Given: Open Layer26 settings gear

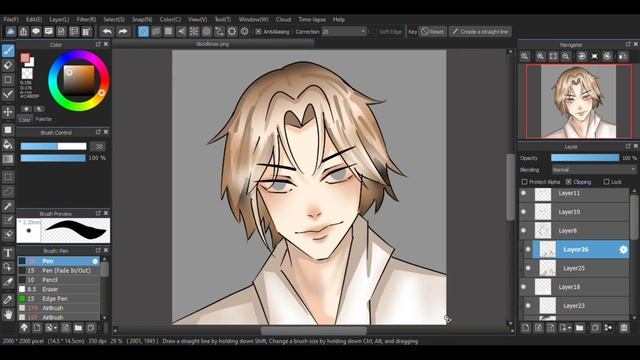Looking at the screenshot, I should click(623, 249).
